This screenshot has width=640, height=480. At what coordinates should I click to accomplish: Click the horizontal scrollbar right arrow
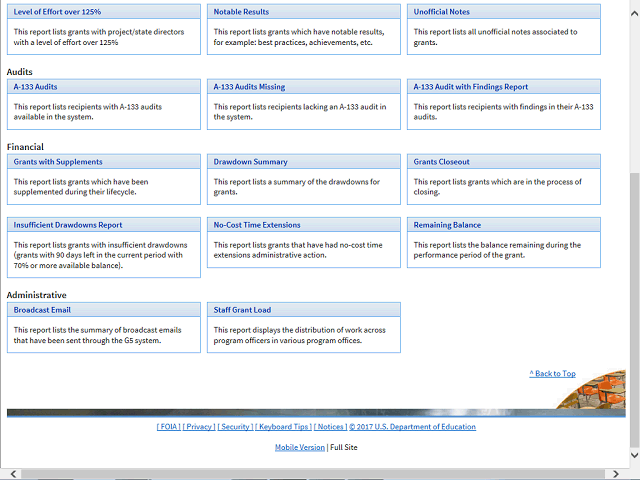pos(616,474)
